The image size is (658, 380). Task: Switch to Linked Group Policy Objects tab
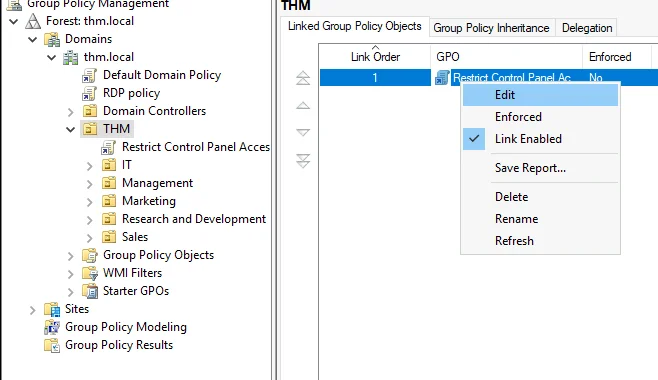click(x=355, y=26)
